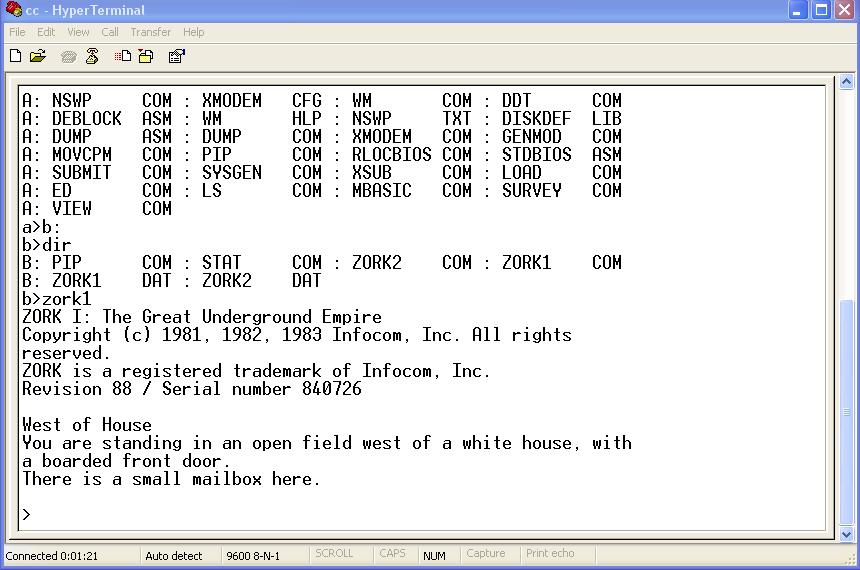Screen dimensions: 860x570
Task: Click the scrollbar down arrow
Action: (x=846, y=534)
